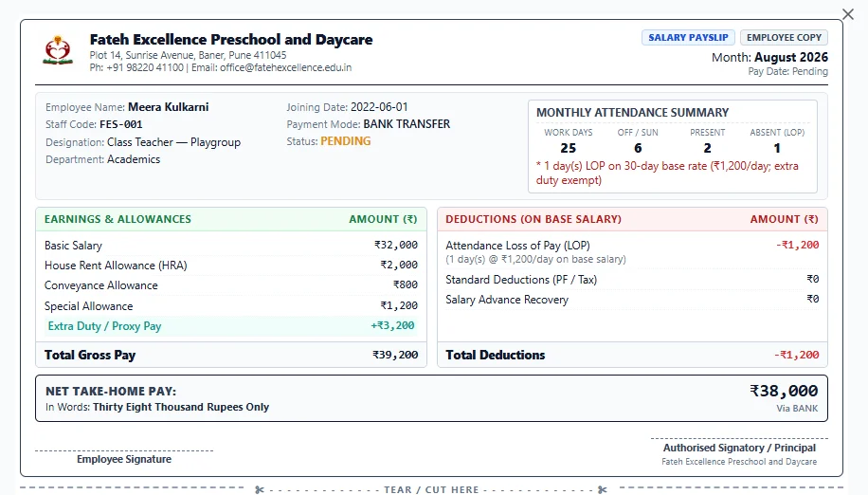Click the +₹3,200 extra duty amount
The height and width of the screenshot is (495, 868).
(392, 325)
